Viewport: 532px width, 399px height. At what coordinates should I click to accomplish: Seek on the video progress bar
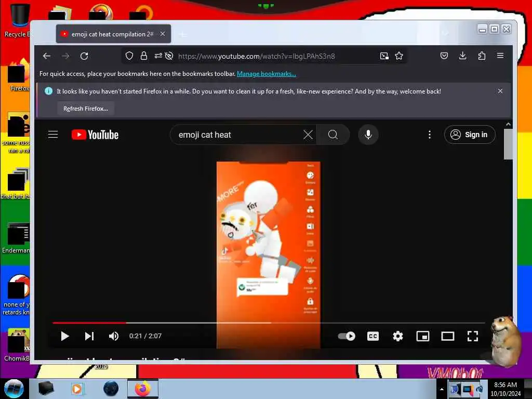pos(269,323)
